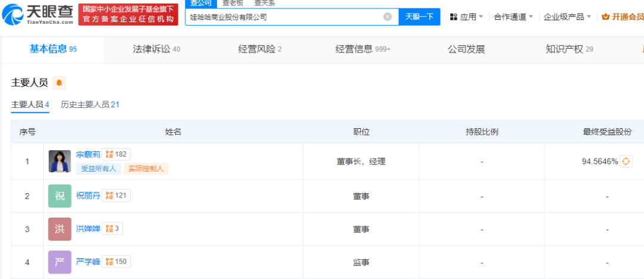
Task: Click the 受益所有人 tag
Action: (98, 169)
